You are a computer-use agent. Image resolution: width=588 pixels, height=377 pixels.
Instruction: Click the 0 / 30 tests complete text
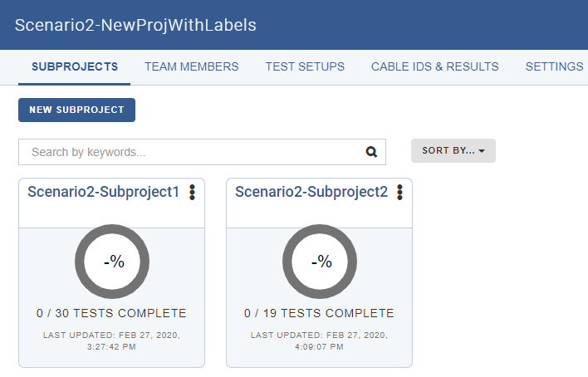point(111,313)
